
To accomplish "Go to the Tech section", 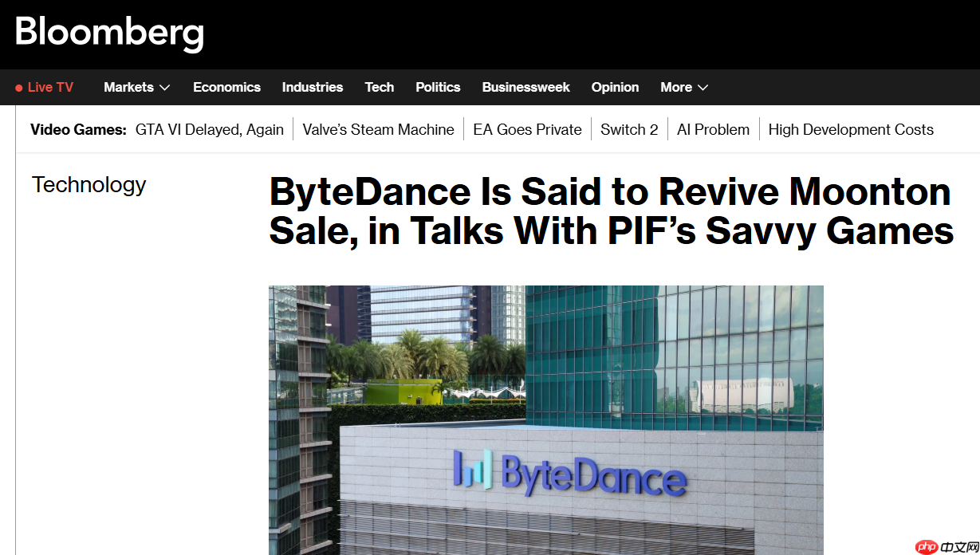I will click(x=379, y=88).
